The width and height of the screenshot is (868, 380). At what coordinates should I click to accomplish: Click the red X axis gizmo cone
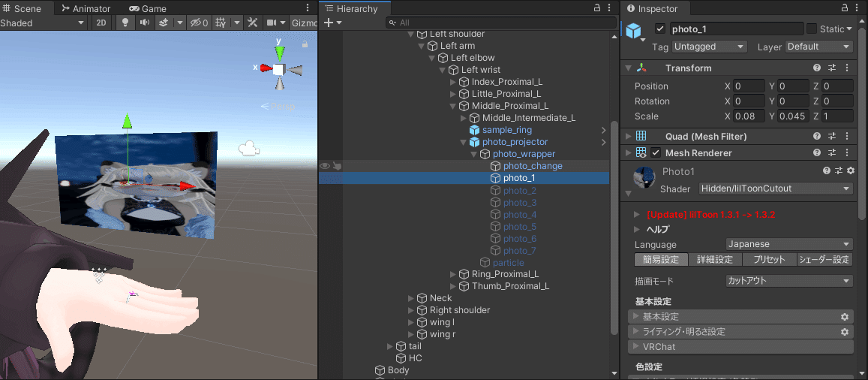pyautogui.click(x=266, y=68)
